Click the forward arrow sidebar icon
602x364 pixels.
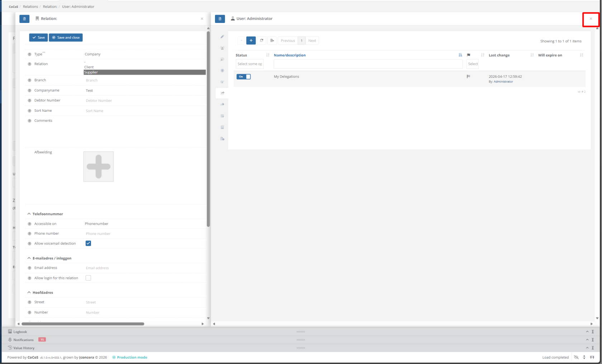point(222,105)
